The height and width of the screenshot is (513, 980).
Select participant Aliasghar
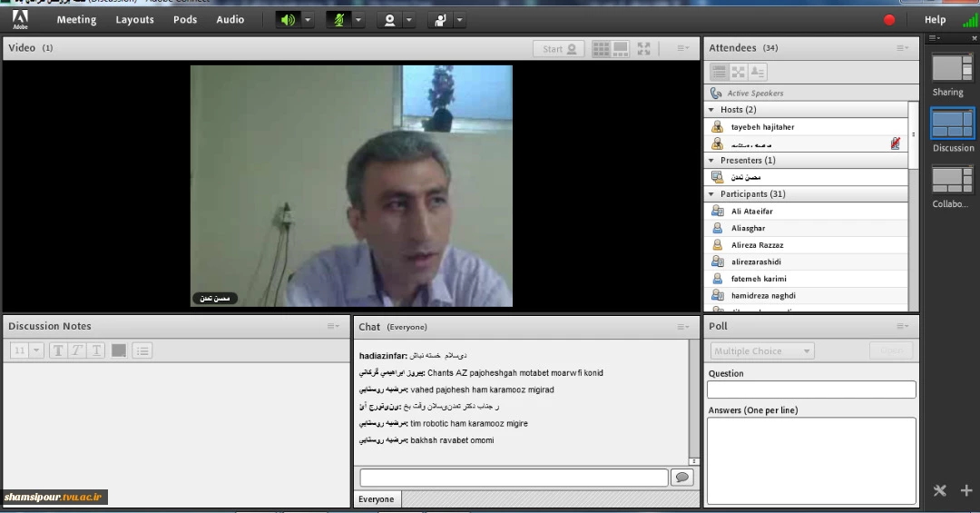pyautogui.click(x=807, y=228)
